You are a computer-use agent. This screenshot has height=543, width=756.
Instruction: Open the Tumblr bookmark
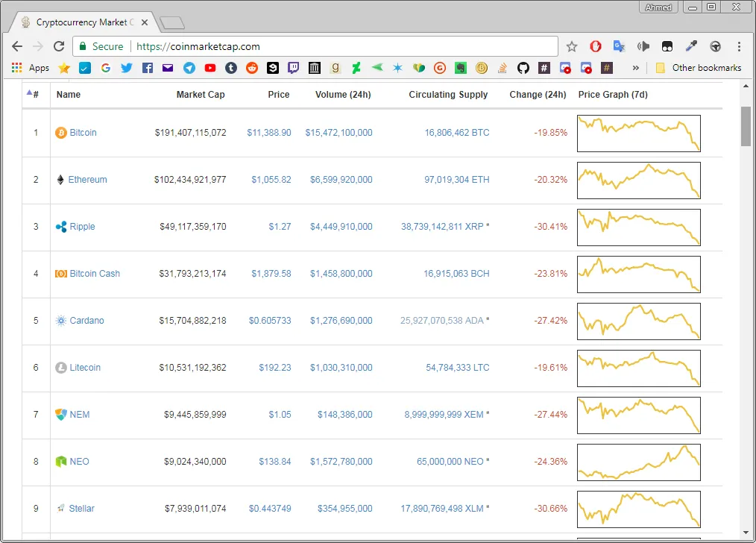(x=231, y=68)
